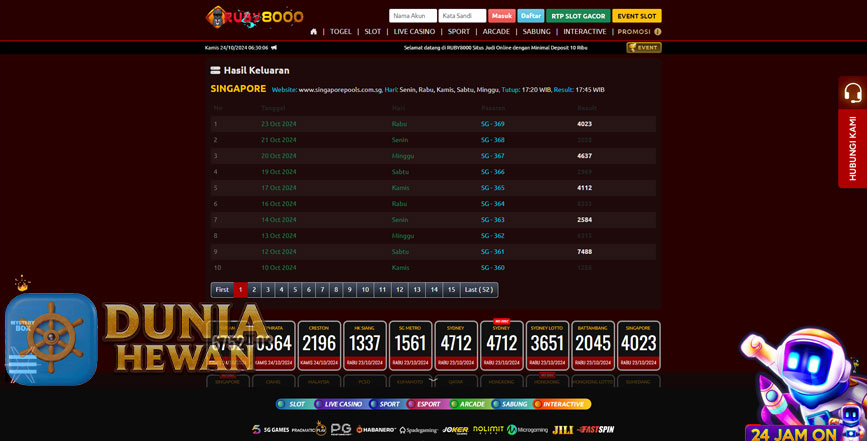Open the BATTAMBANG 2045 result card
The image size is (867, 441).
click(x=593, y=345)
